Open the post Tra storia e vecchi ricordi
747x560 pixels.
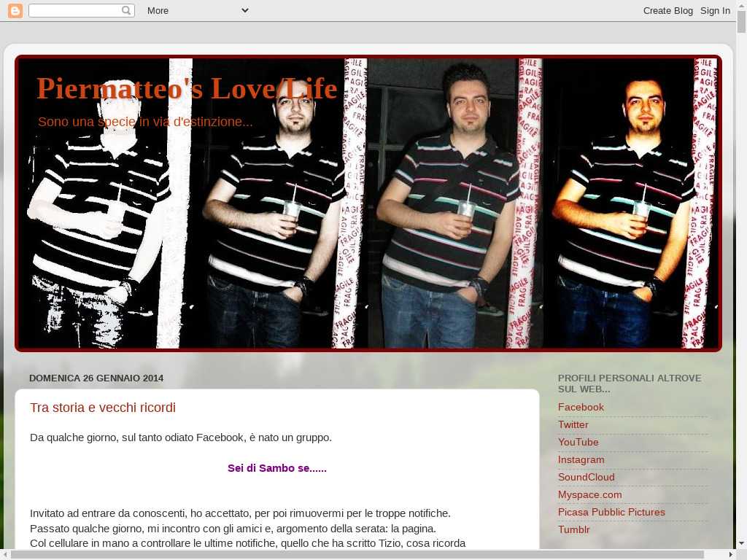coord(103,408)
